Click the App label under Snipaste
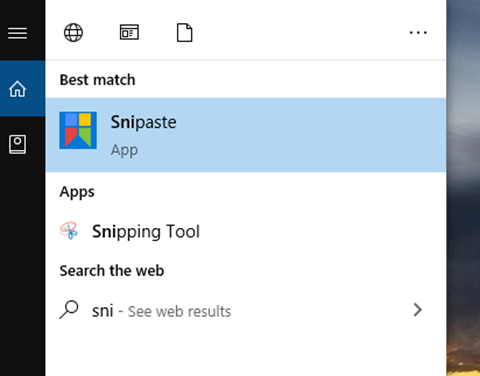The width and height of the screenshot is (480, 376). coord(124,150)
